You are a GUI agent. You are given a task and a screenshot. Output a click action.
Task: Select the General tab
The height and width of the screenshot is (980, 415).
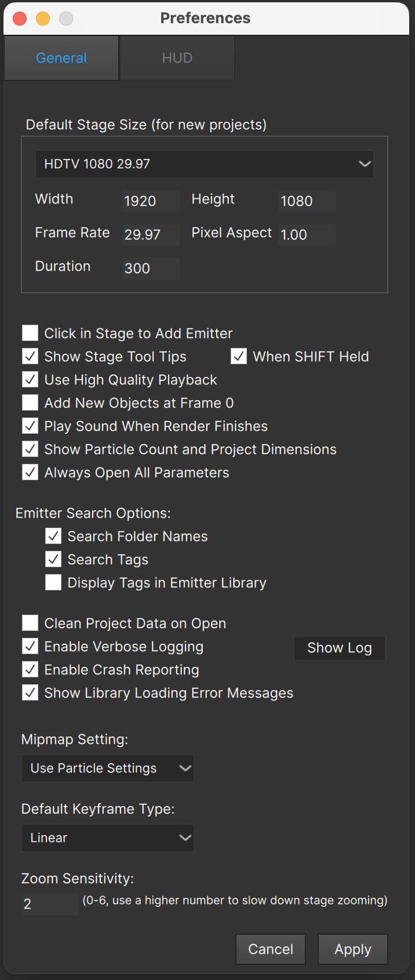pos(61,58)
